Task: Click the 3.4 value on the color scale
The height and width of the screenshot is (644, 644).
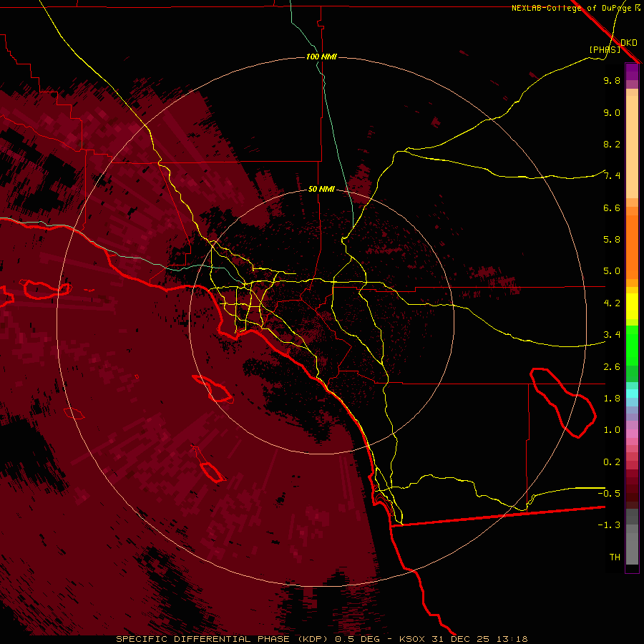Action: coord(612,335)
